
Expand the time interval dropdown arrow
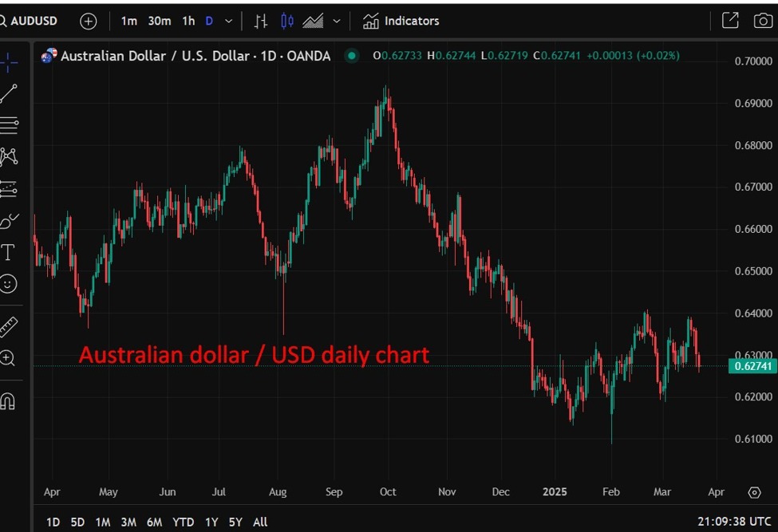pos(229,22)
